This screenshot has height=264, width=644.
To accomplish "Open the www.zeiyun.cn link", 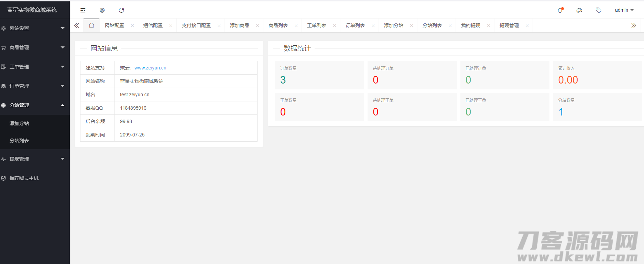I will click(150, 68).
